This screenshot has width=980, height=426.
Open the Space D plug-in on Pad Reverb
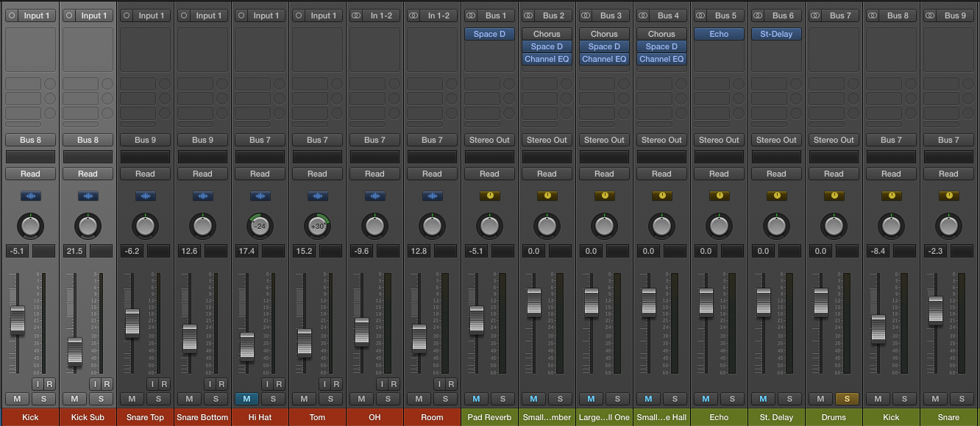[489, 34]
